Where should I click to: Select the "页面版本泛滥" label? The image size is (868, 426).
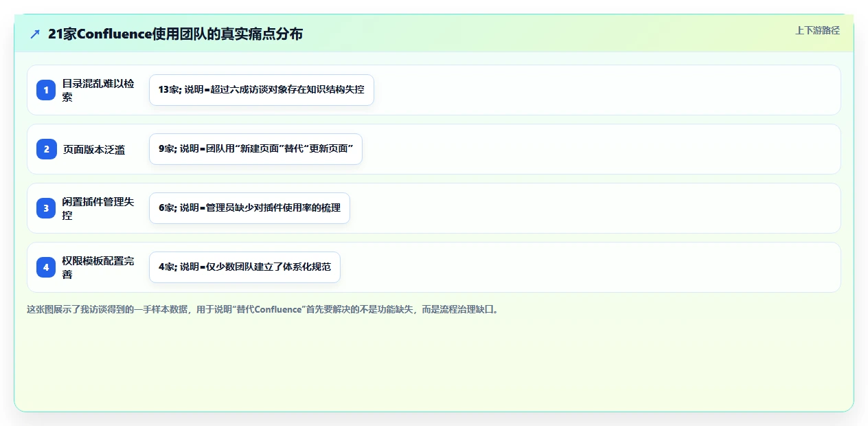[x=94, y=149]
